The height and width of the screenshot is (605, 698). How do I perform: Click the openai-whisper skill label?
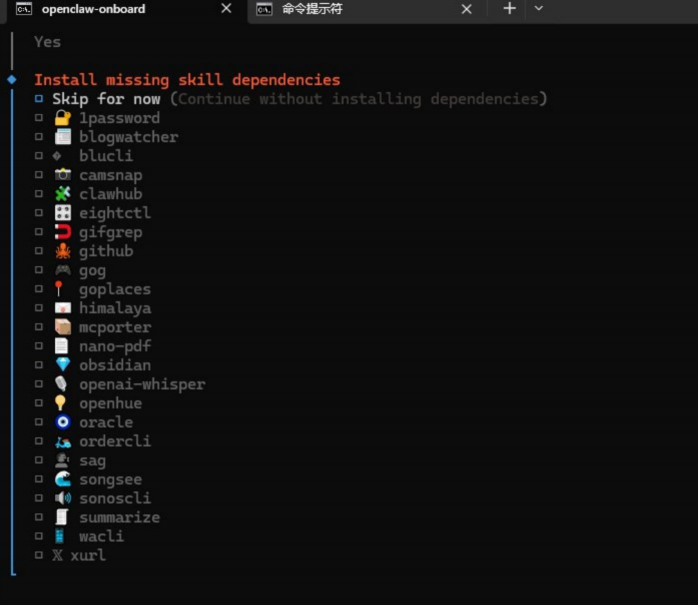pos(142,384)
